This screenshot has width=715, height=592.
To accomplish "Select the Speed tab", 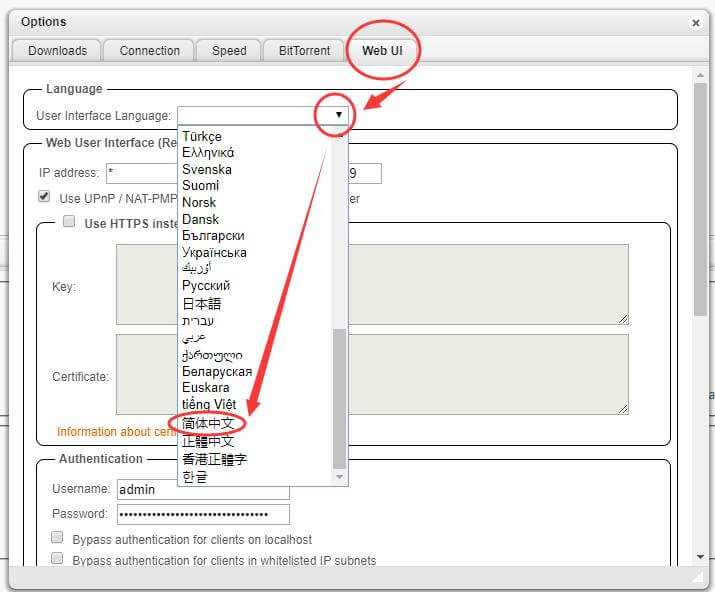I will (x=229, y=51).
